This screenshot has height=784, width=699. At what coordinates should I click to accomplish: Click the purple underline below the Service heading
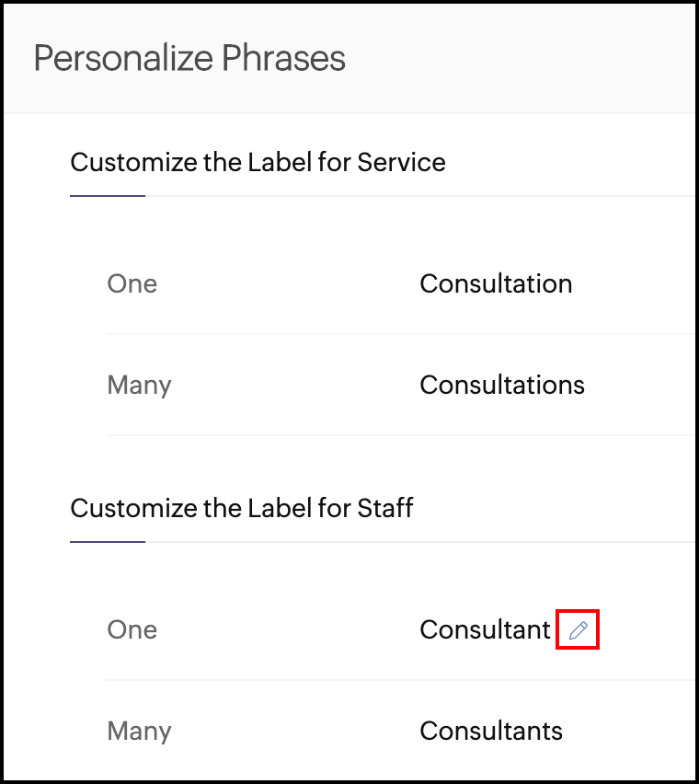(x=108, y=195)
